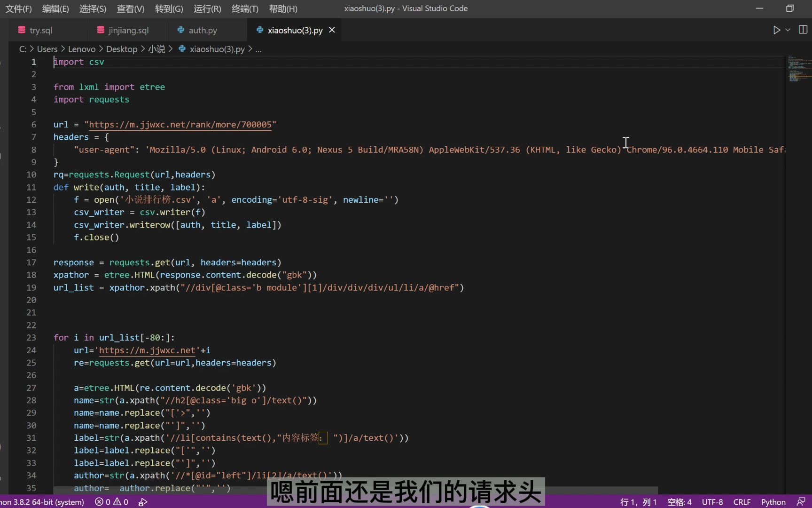Screen dimensions: 812x508
Task: Open the 选择(S) menu
Action: point(93,8)
